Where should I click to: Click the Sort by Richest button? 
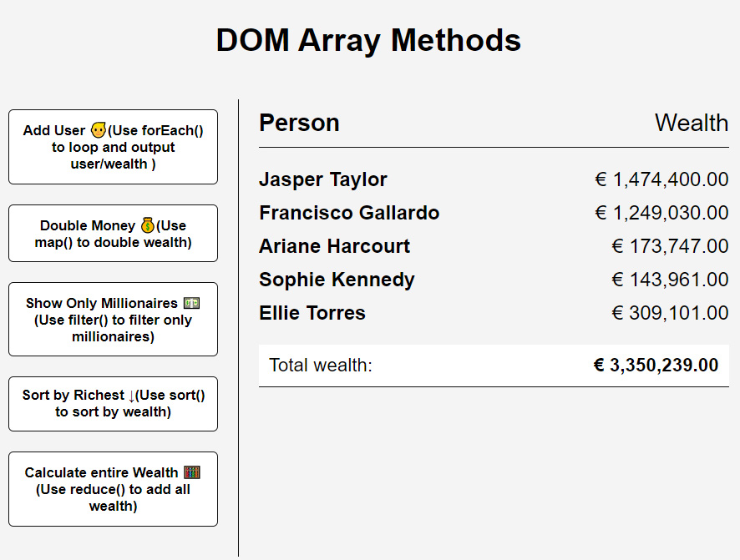pos(113,403)
